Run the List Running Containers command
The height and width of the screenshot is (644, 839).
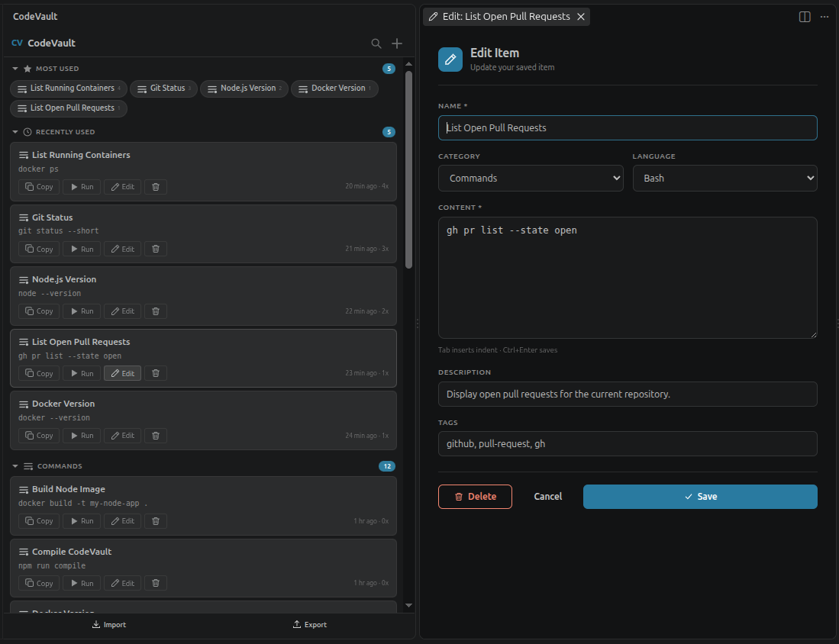(82, 187)
